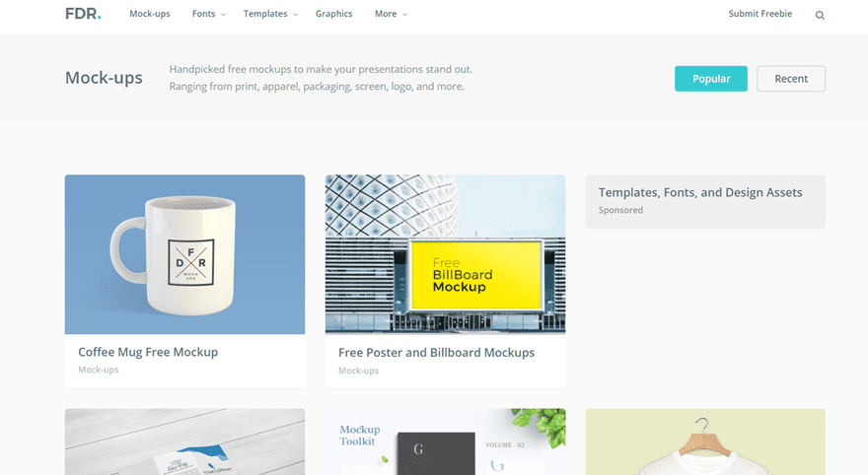Open the white t-shirt hanger mockup thumbnail

tap(705, 441)
